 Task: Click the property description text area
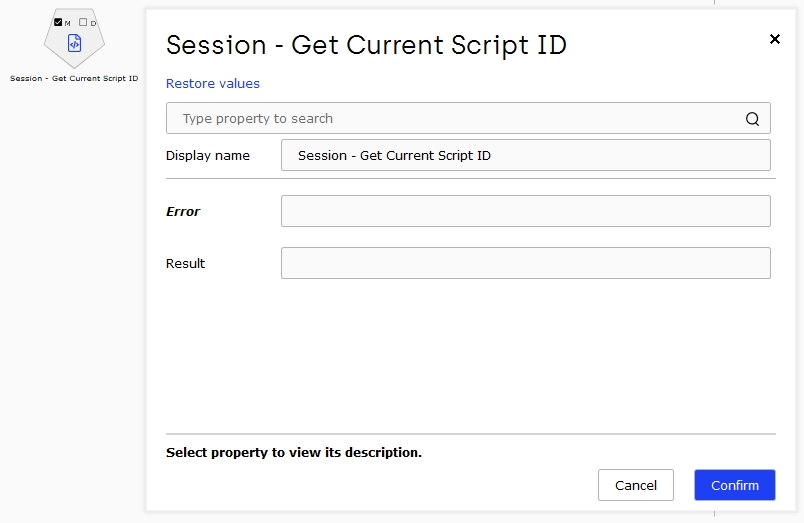[294, 453]
